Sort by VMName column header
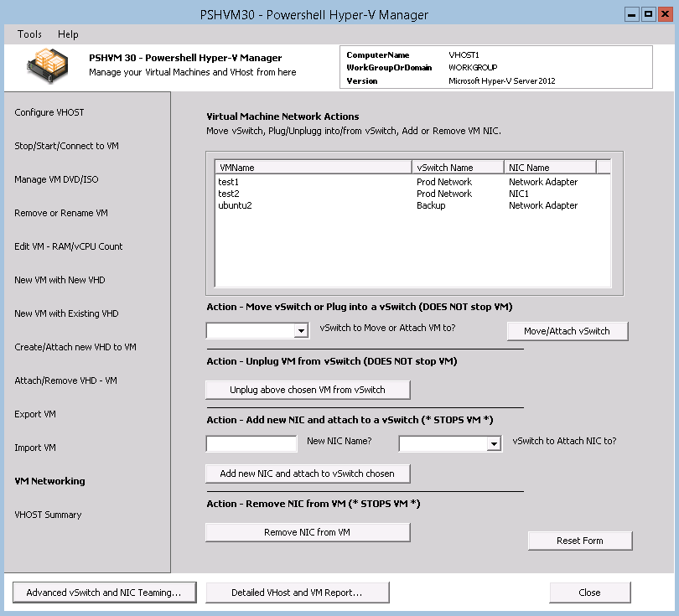 pos(313,167)
